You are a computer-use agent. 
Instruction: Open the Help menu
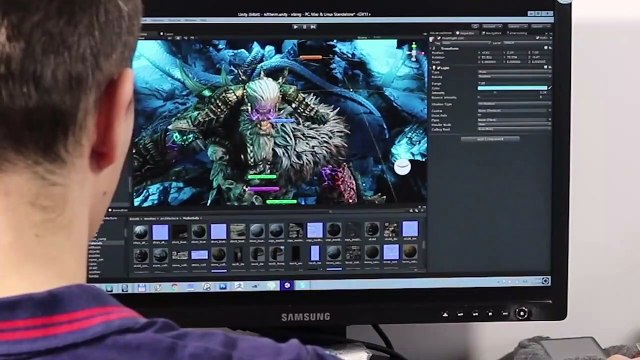pos(203,20)
